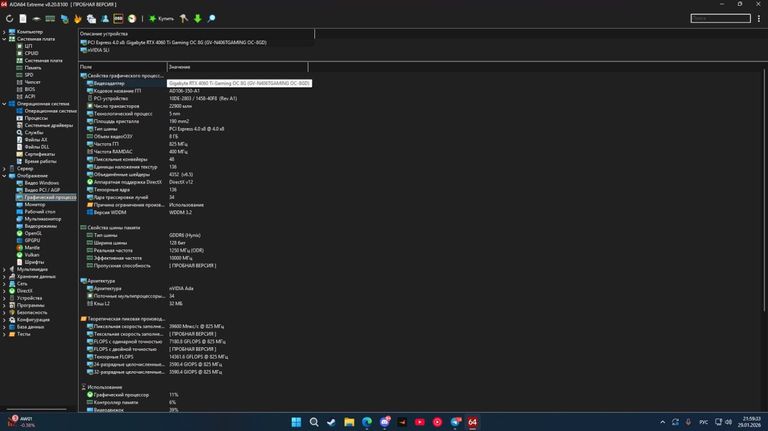Open the user profile toolbar icon
The height and width of the screenshot is (431, 768).
(x=105, y=19)
